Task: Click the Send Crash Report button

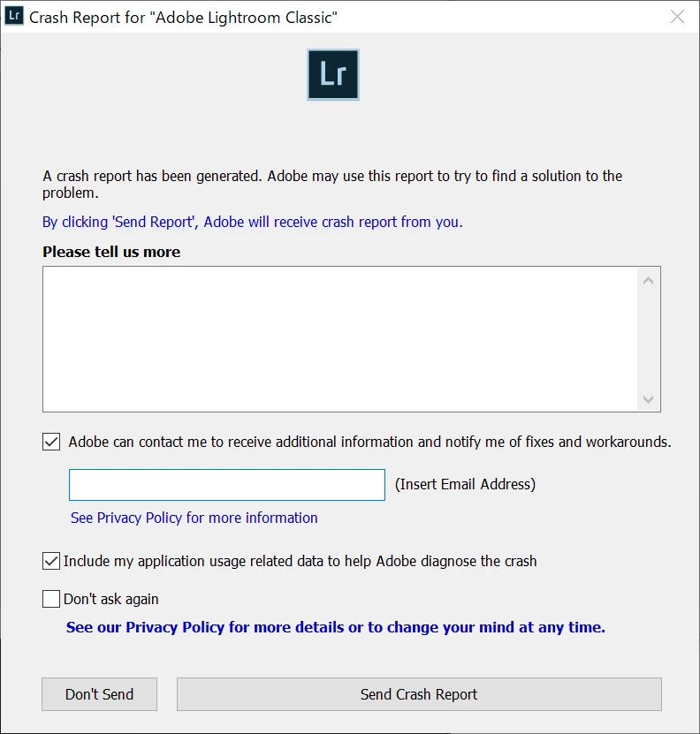Action: 419,694
